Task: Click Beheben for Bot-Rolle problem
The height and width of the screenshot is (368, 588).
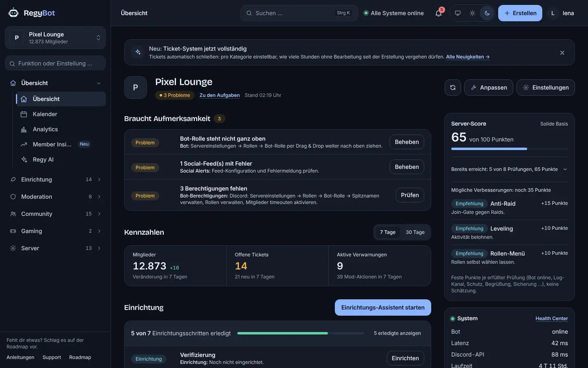Action: click(x=407, y=142)
